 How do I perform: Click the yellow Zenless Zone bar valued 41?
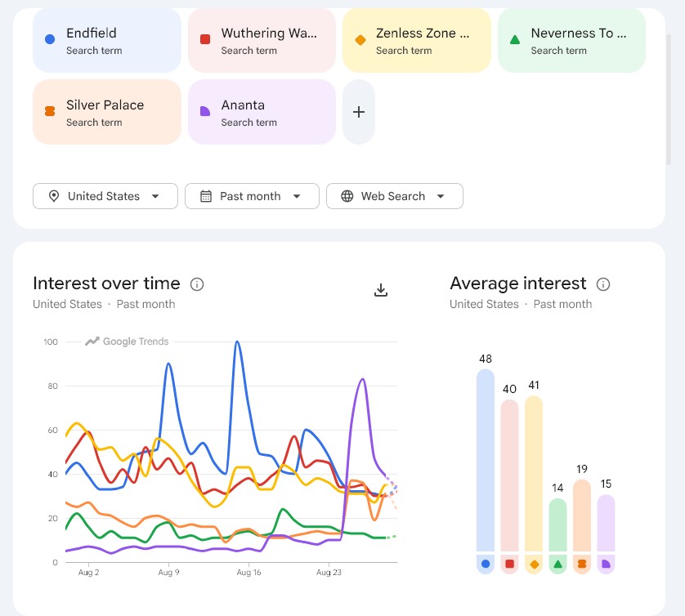tap(534, 473)
